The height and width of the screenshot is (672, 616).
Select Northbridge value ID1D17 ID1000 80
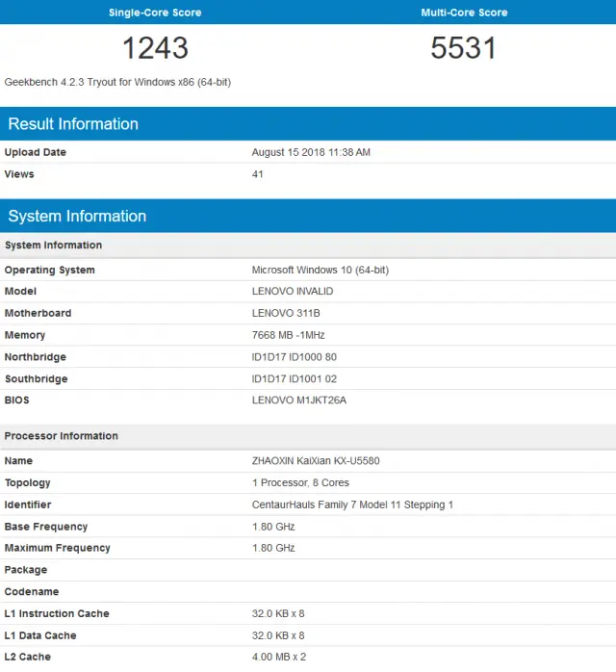click(295, 357)
